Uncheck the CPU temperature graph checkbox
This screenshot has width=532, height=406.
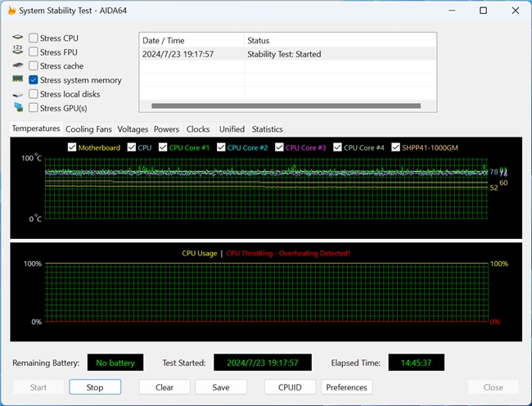[x=131, y=147]
